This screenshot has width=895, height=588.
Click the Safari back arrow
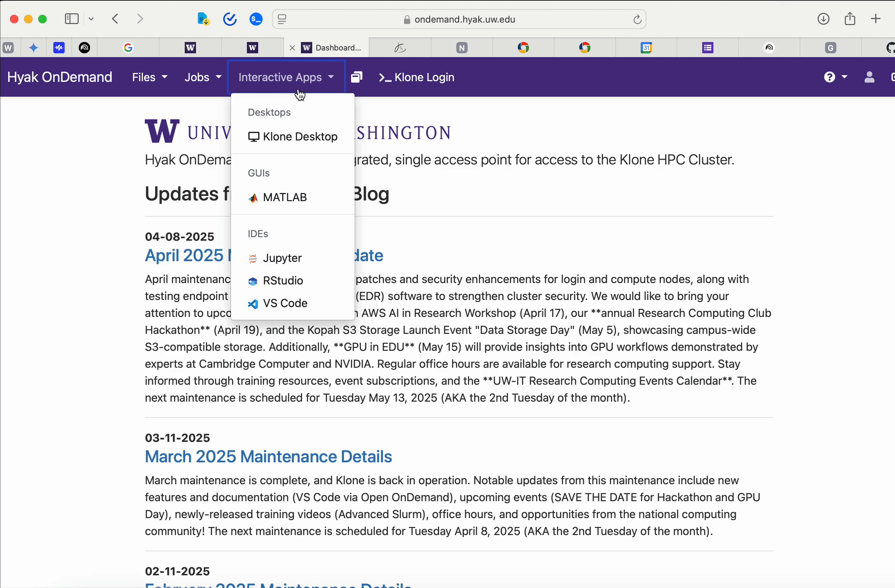[115, 19]
